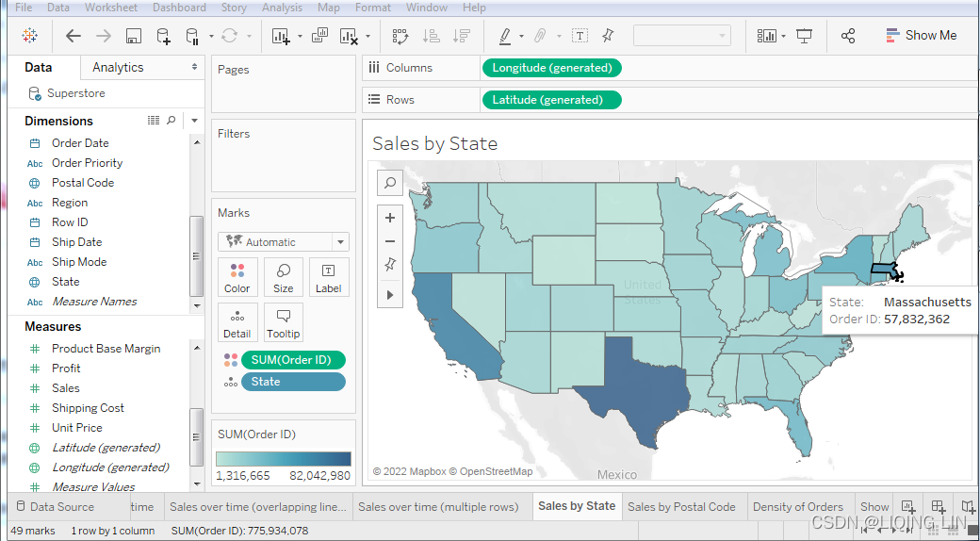Search fields magnifier in Dimensions header
The width and height of the screenshot is (980, 541).
pos(171,120)
